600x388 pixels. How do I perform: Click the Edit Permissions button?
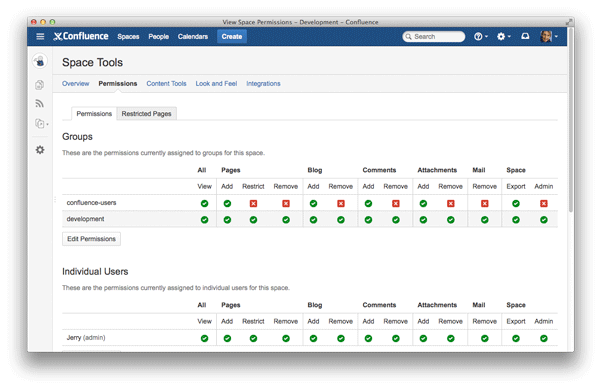(x=91, y=239)
